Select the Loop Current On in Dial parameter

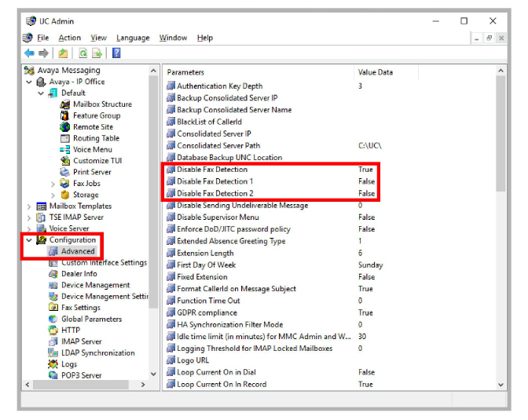216,373
